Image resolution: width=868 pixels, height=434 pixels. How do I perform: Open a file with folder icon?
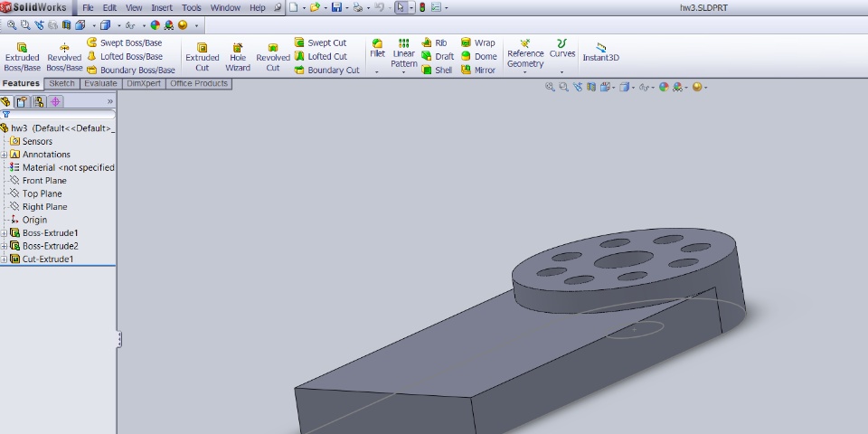tap(315, 8)
